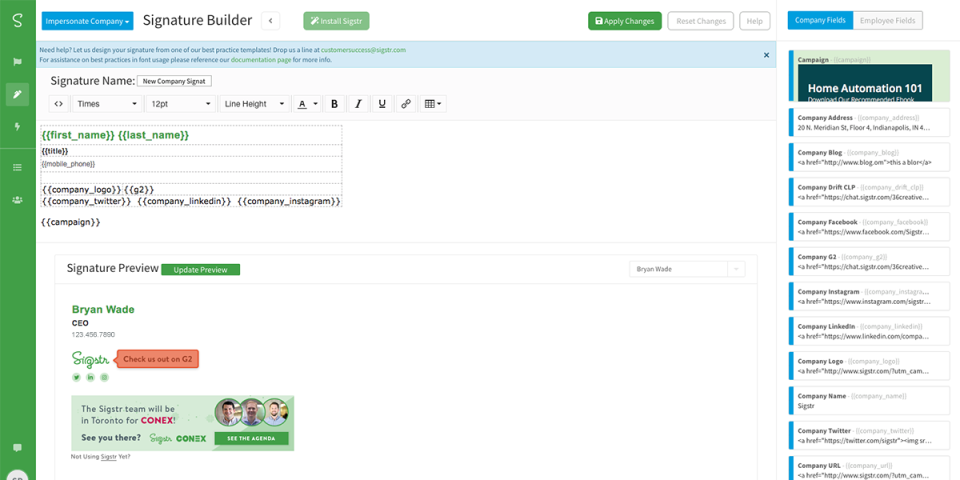The width and height of the screenshot is (960, 480).
Task: Click the Sigstr logo in the sidebar
Action: 17,20
